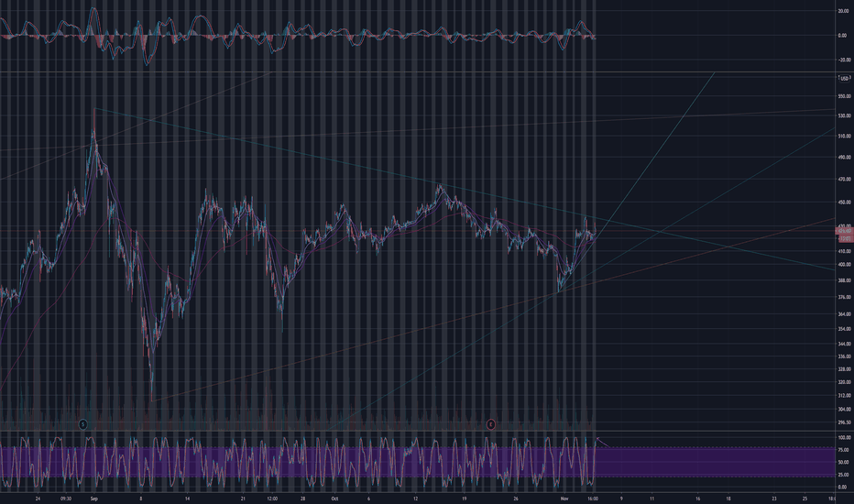Click the Nov label on time axis
854x504 pixels.
564,499
